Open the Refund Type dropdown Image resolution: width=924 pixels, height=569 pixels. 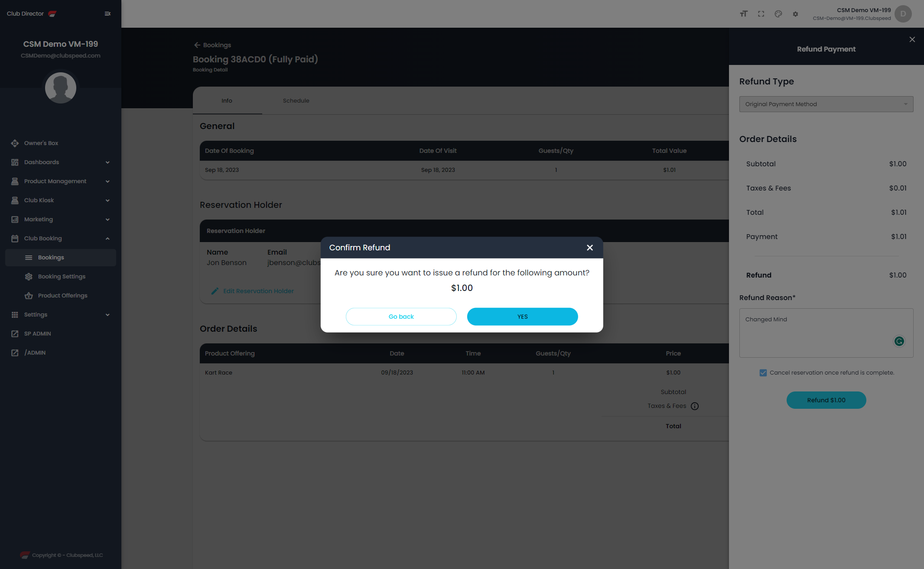point(826,104)
